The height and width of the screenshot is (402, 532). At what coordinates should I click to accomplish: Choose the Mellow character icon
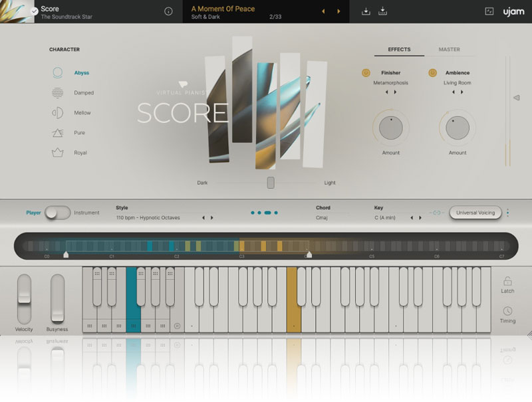pos(58,113)
